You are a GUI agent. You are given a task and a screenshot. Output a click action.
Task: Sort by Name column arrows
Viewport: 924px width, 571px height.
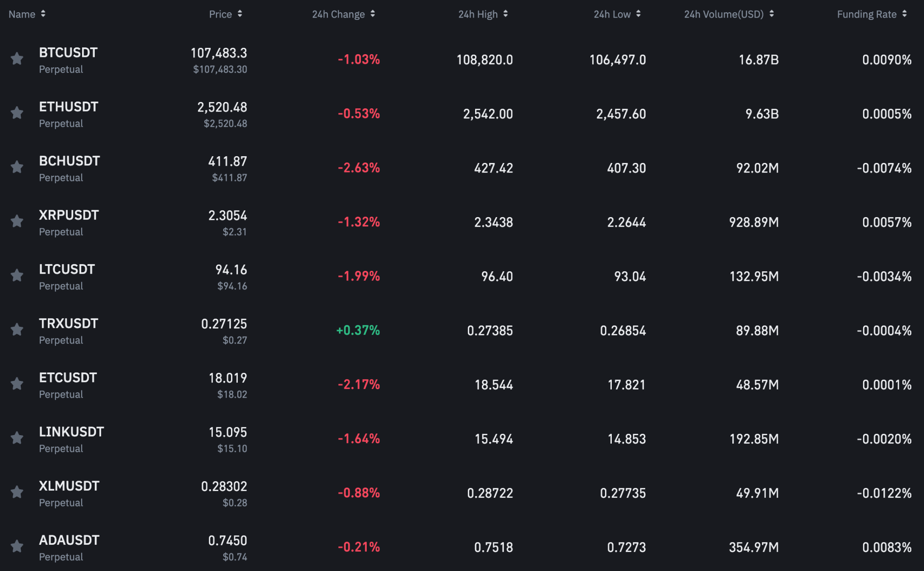click(x=43, y=14)
